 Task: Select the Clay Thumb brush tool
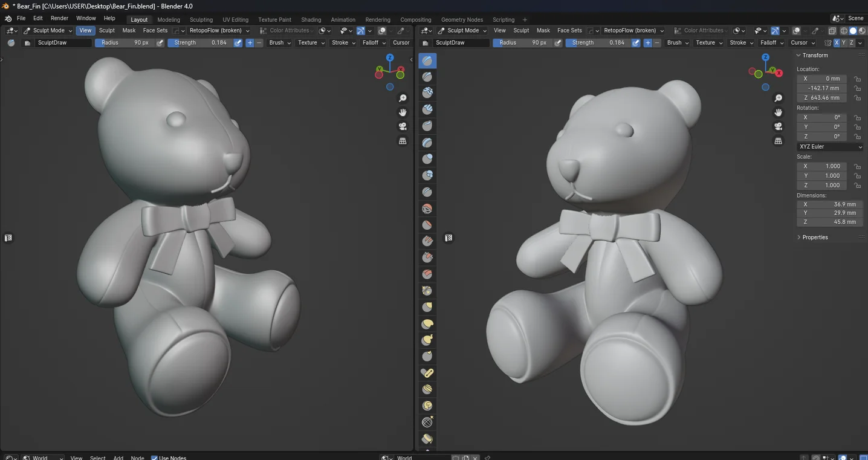click(427, 126)
